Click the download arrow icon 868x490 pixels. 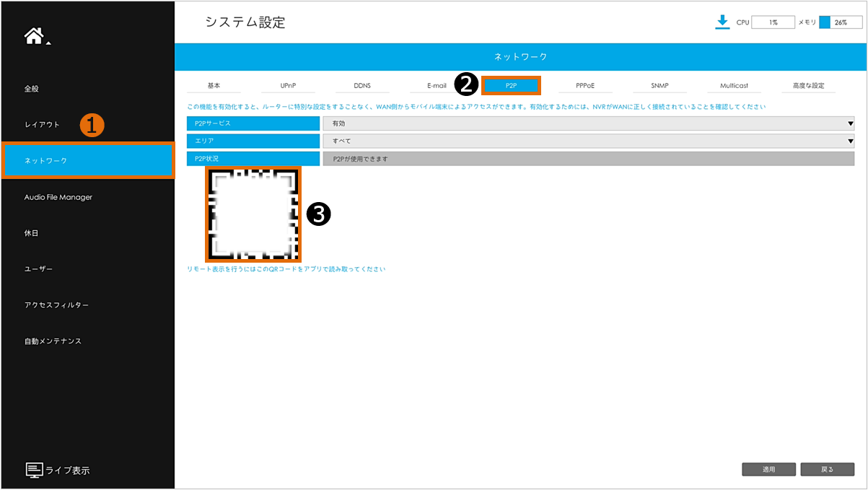pyautogui.click(x=722, y=22)
